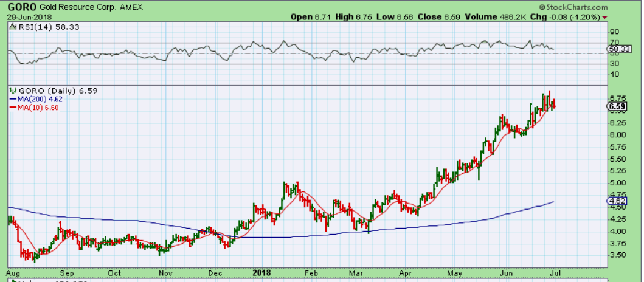Click the Low 6.56 value
Viewport: 644px width, 282px height.
(394, 17)
